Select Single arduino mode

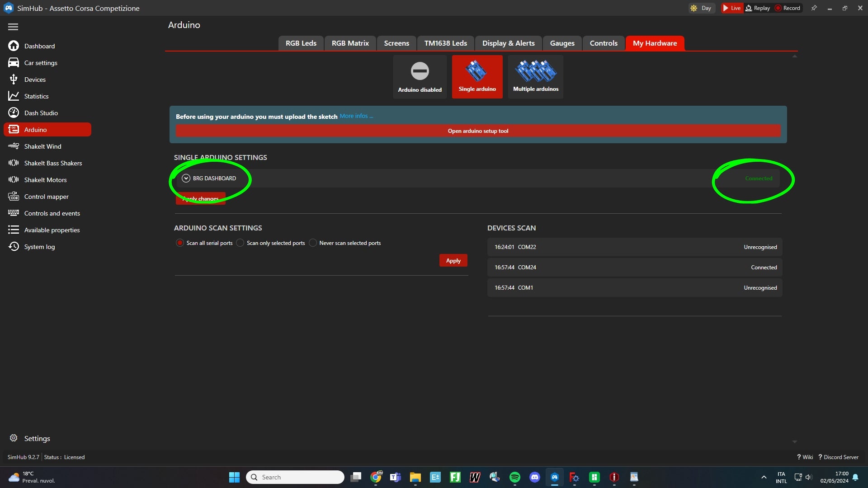click(x=477, y=77)
